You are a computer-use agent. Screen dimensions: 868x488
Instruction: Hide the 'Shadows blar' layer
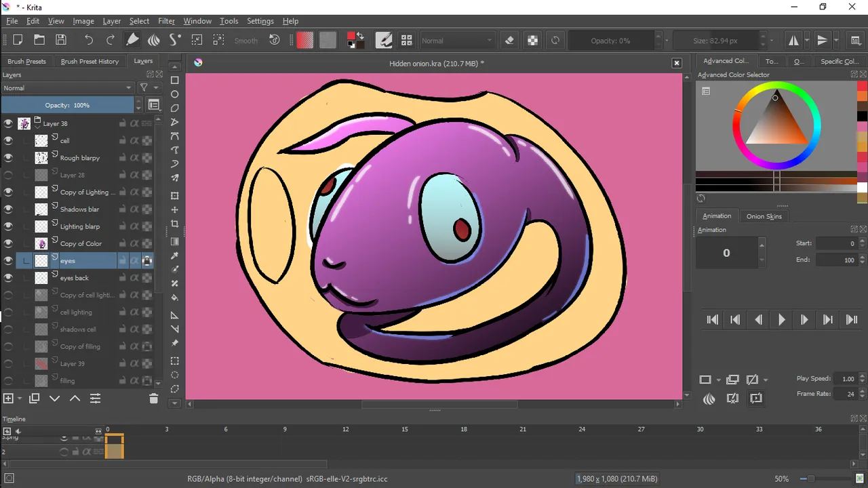8,209
